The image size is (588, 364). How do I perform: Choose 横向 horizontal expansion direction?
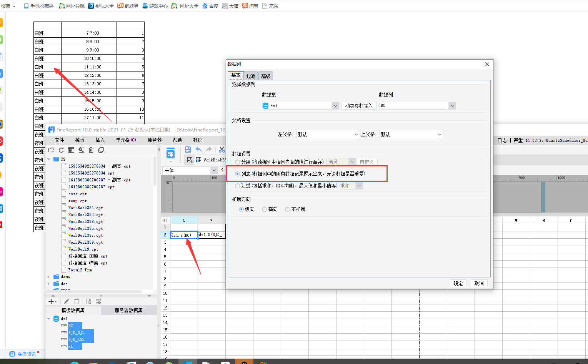[264, 209]
